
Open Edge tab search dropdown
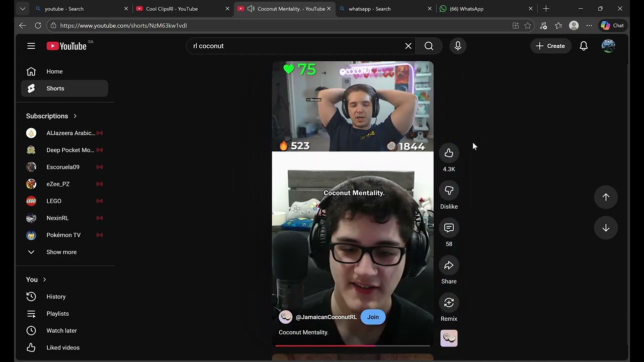click(x=22, y=9)
